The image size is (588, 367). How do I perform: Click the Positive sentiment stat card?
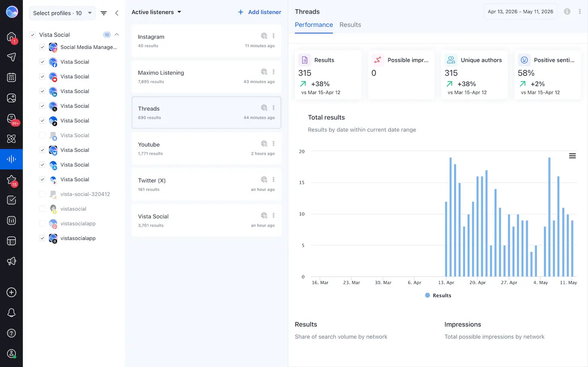[547, 75]
